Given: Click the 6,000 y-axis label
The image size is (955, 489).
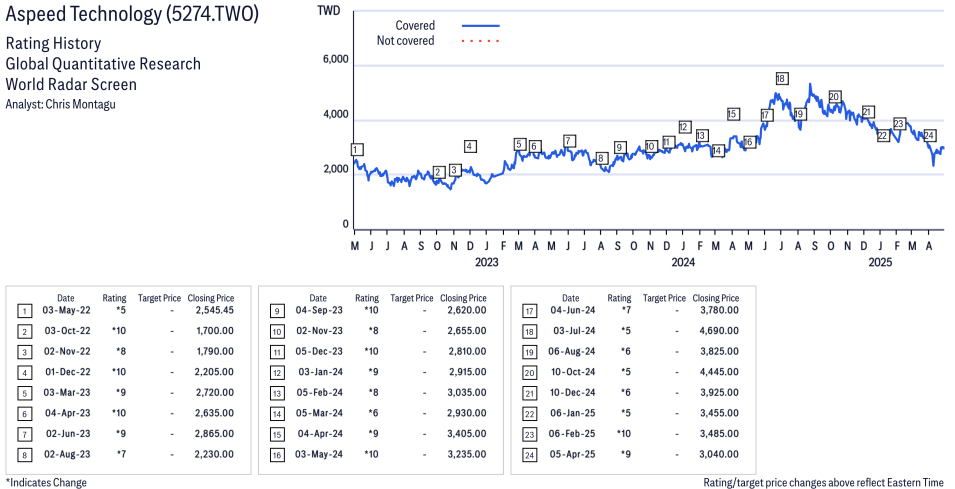Looking at the screenshot, I should [x=336, y=60].
